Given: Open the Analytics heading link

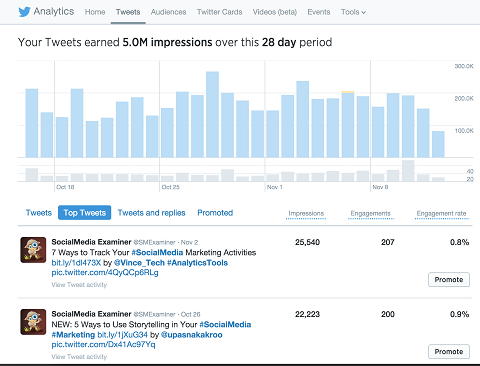Looking at the screenshot, I should tap(54, 11).
